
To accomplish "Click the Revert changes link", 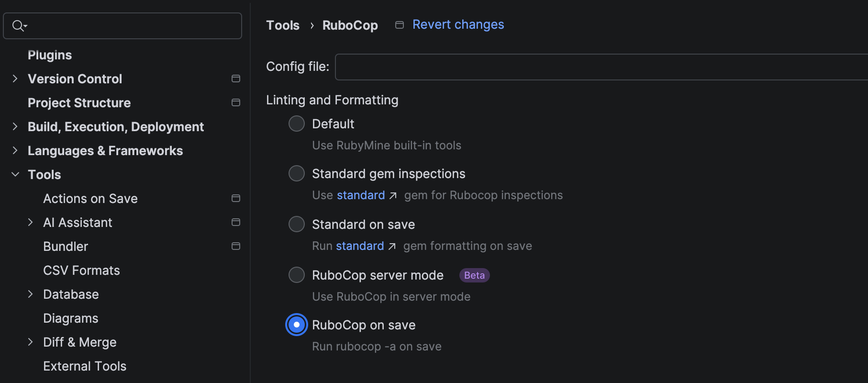I will [458, 24].
